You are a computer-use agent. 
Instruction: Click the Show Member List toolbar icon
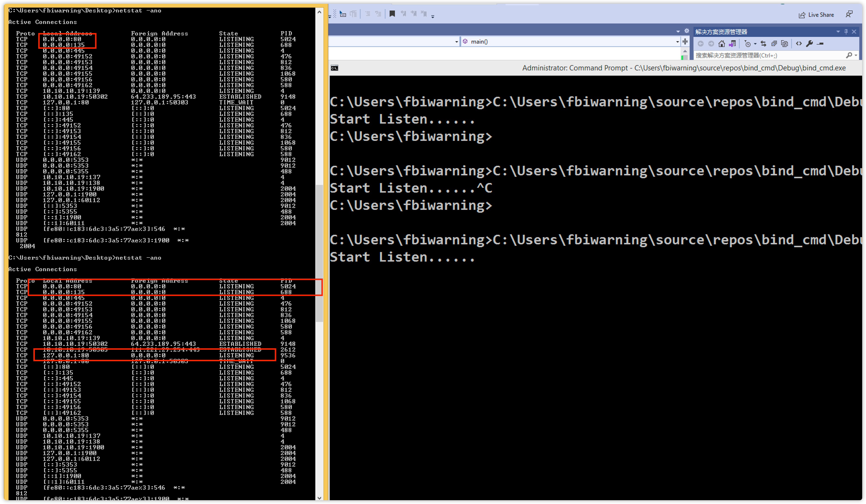[343, 14]
